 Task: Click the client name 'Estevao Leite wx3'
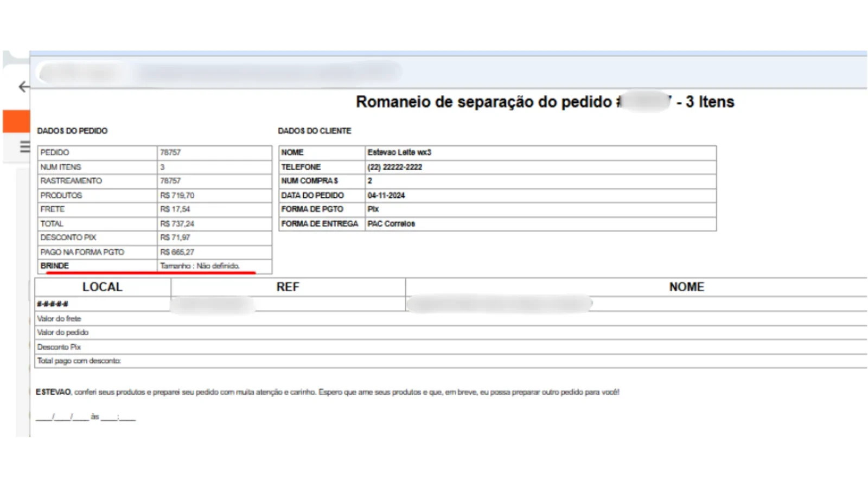(399, 152)
